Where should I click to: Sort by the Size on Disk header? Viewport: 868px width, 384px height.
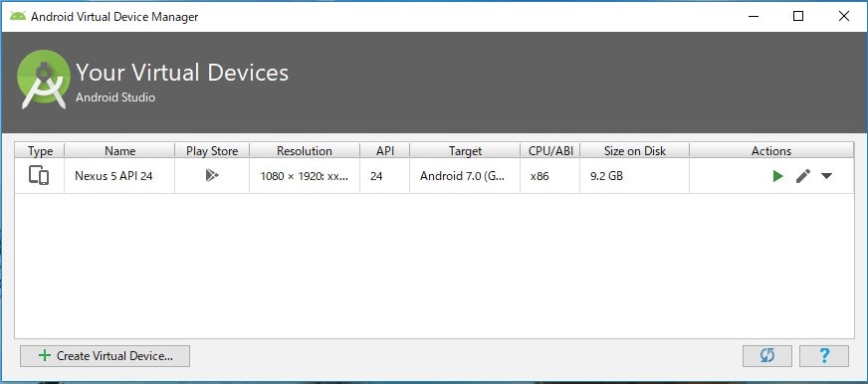point(635,150)
